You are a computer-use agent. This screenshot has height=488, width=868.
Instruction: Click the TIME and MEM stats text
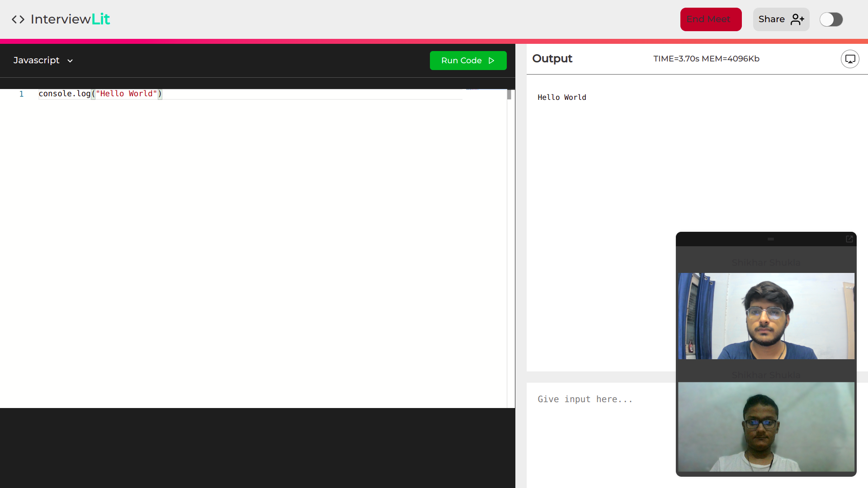707,59
